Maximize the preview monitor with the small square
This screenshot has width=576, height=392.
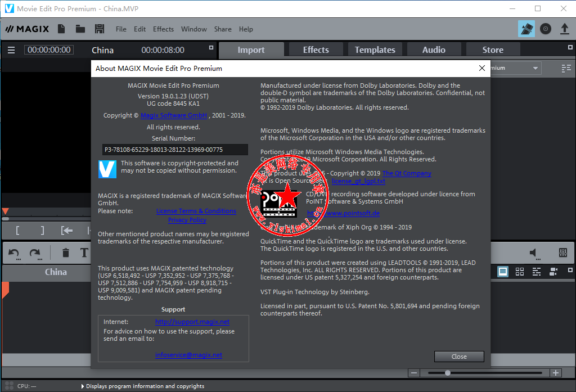point(211,48)
